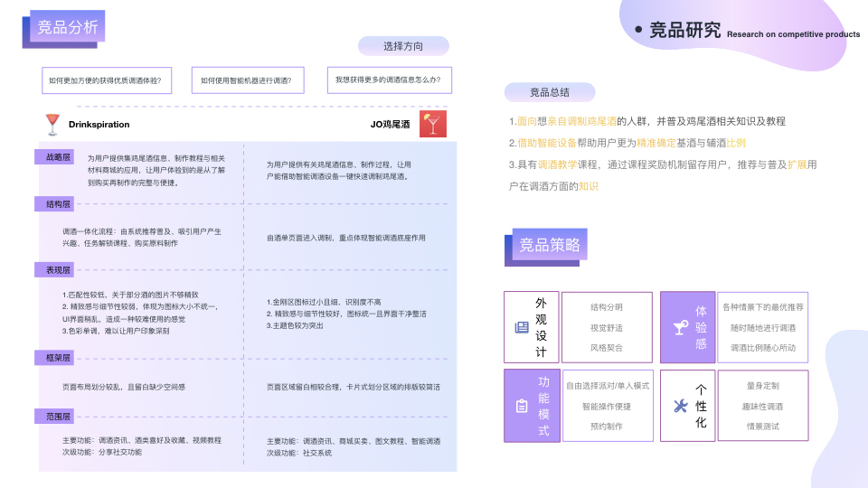Click the 3.色彩单调，难以让用户印象深刻 line

[116, 331]
